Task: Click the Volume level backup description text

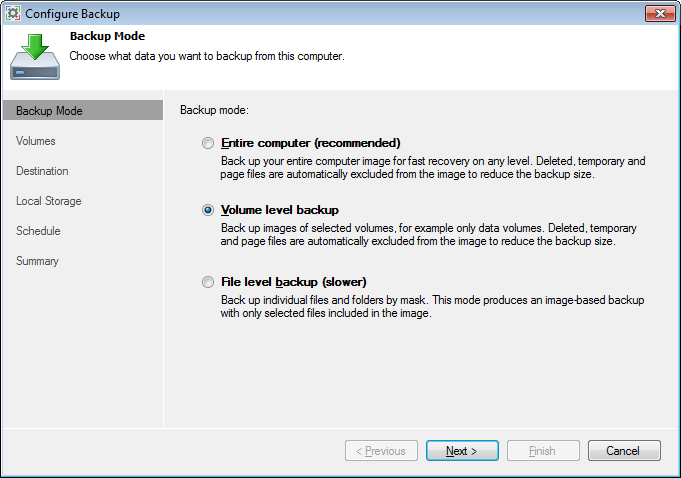Action: click(x=428, y=235)
